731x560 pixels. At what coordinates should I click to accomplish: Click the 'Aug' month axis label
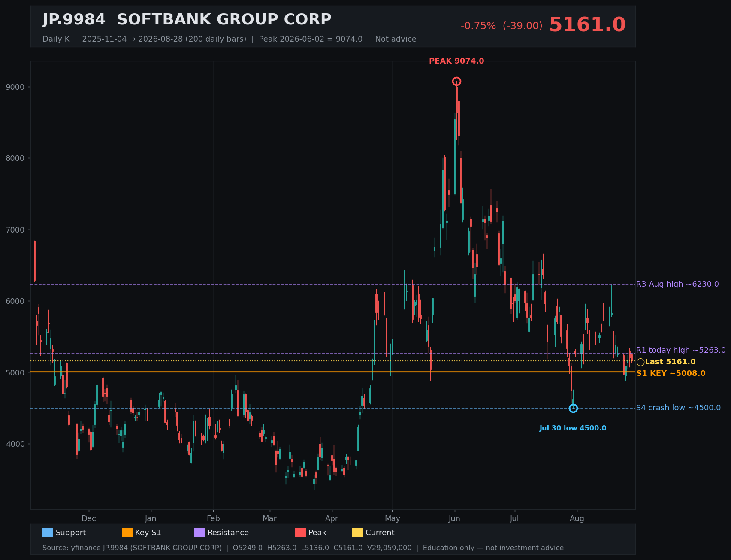pyautogui.click(x=577, y=518)
